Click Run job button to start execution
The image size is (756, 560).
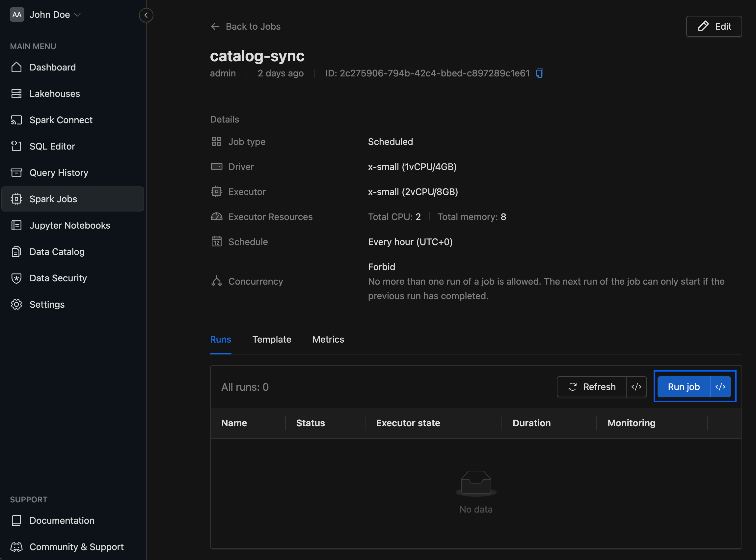[684, 386]
